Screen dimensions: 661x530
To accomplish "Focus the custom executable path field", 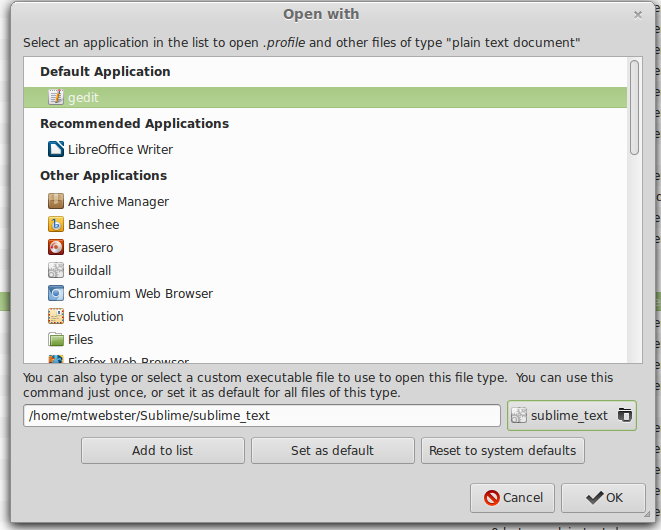I will [262, 416].
